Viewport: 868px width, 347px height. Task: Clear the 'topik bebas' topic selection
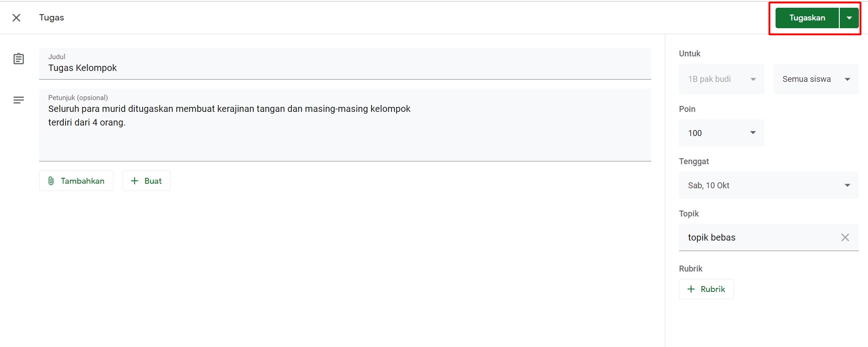(x=846, y=237)
